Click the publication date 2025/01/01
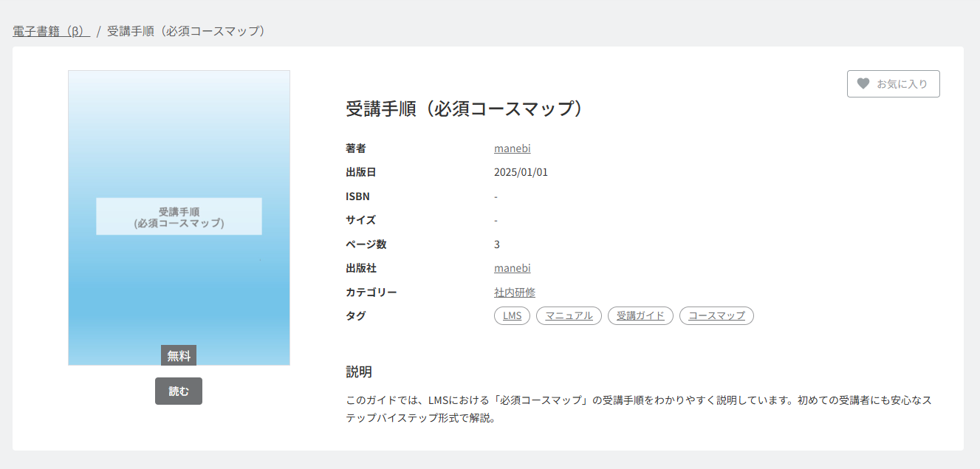 click(x=521, y=172)
